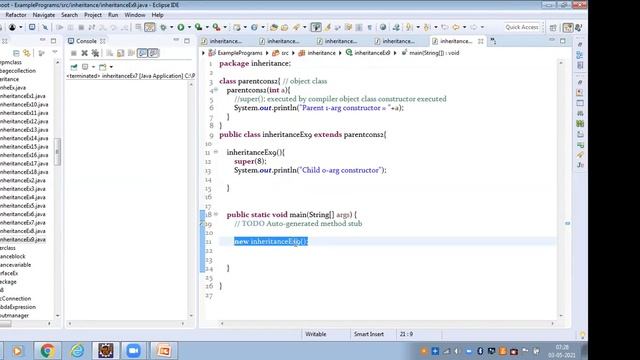Click ExamplePrograms in the breadcrumb
Screen dimensions: 640x360
240,53
